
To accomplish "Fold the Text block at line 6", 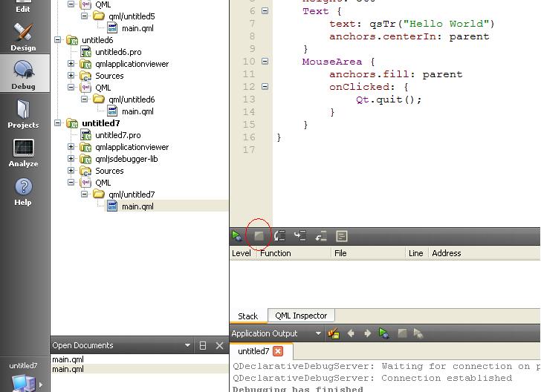I will click(x=265, y=11).
